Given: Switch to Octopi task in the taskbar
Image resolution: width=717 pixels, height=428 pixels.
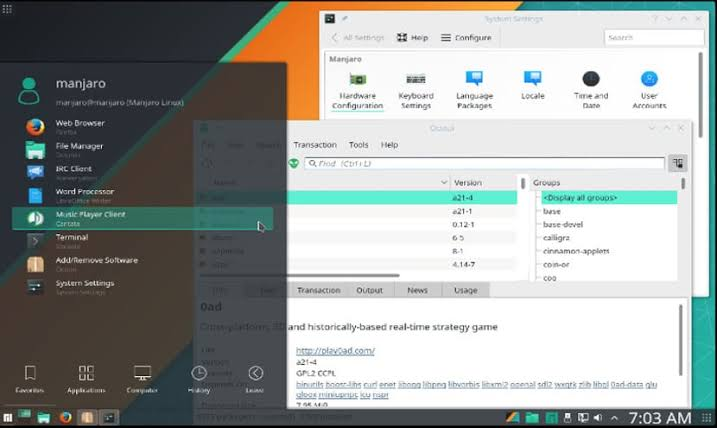Looking at the screenshot, I should coord(87,417).
